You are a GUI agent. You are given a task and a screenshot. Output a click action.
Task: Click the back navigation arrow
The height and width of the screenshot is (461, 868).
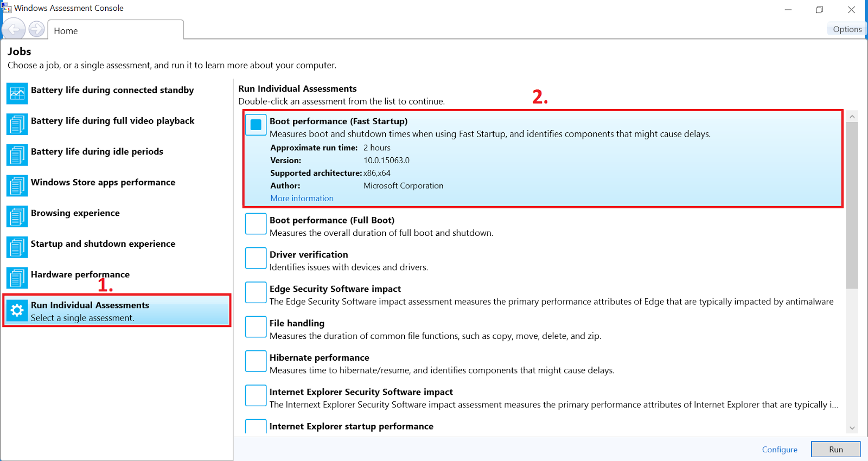click(x=14, y=29)
